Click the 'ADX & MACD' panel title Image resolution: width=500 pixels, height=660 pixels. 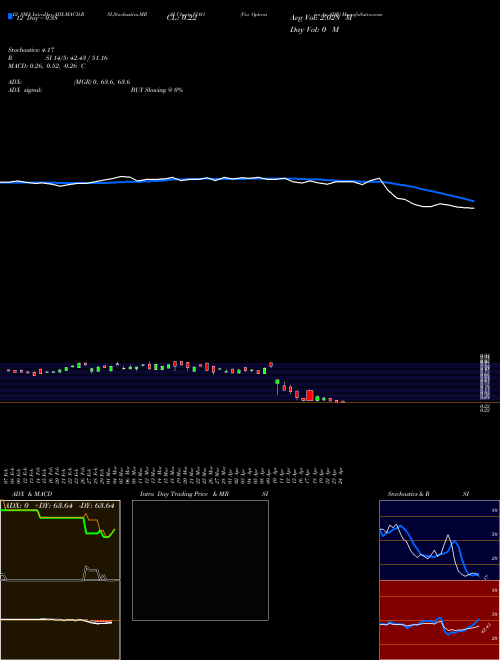tap(32, 494)
